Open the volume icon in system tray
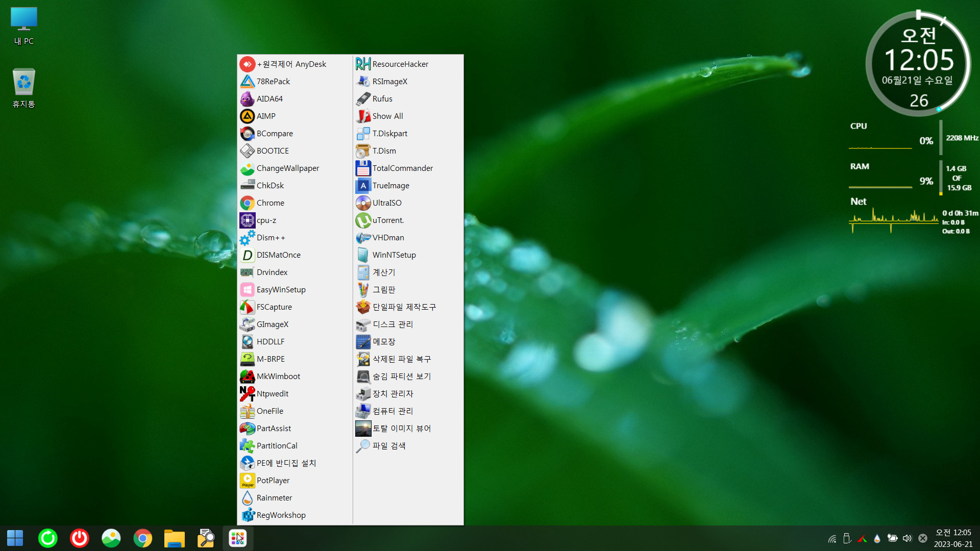The image size is (980, 551). (907, 538)
